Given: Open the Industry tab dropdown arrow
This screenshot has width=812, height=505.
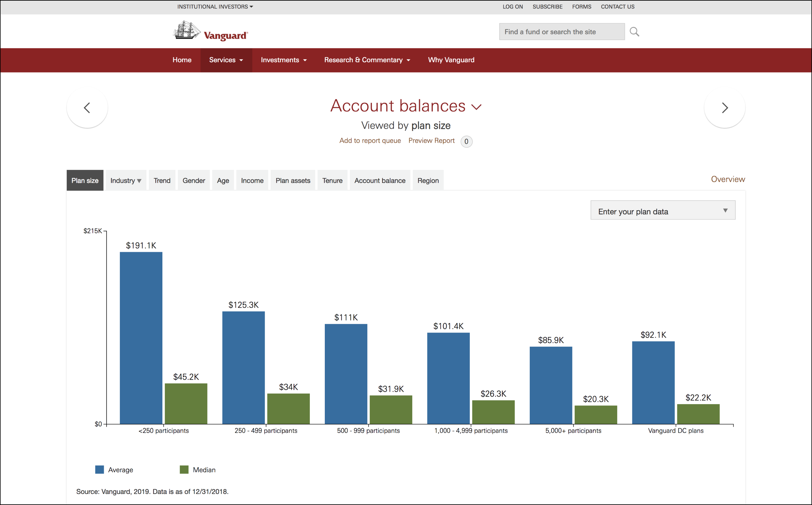Looking at the screenshot, I should click(x=139, y=181).
